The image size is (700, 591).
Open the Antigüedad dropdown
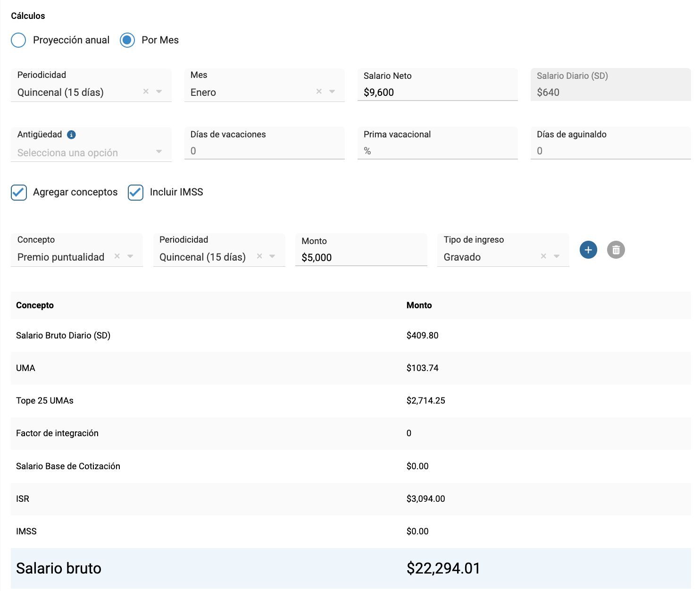[x=159, y=152]
